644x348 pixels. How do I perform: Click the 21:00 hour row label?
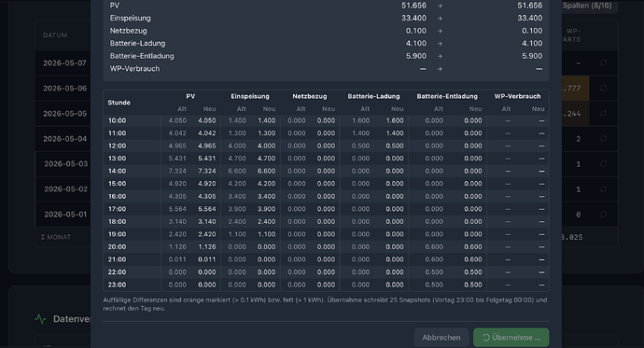click(117, 259)
